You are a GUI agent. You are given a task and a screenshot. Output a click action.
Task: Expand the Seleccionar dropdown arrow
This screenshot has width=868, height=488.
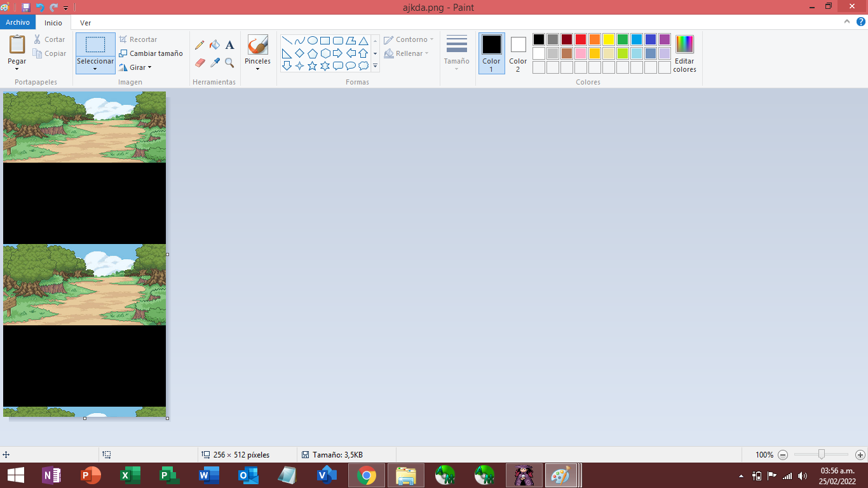(95, 69)
